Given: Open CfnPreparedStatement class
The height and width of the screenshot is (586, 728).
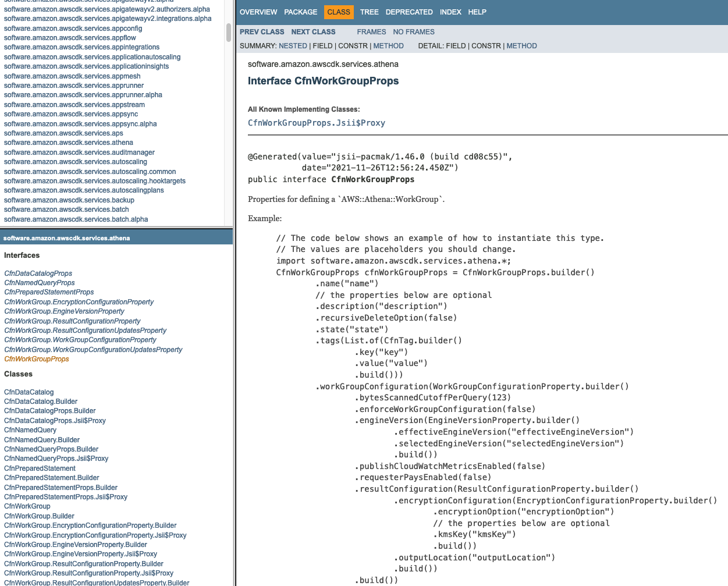Looking at the screenshot, I should [40, 468].
